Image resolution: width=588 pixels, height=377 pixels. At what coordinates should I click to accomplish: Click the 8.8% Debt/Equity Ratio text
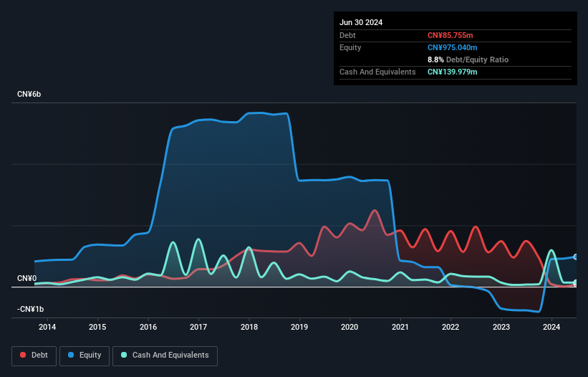point(468,59)
